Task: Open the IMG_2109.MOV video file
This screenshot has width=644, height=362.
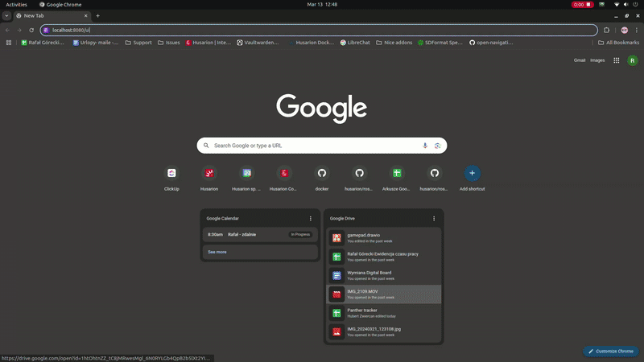Action: [x=384, y=294]
